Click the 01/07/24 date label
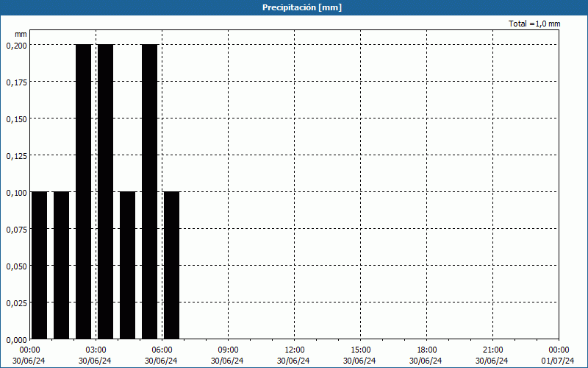Viewport: 588px width, 368px height. [557, 361]
